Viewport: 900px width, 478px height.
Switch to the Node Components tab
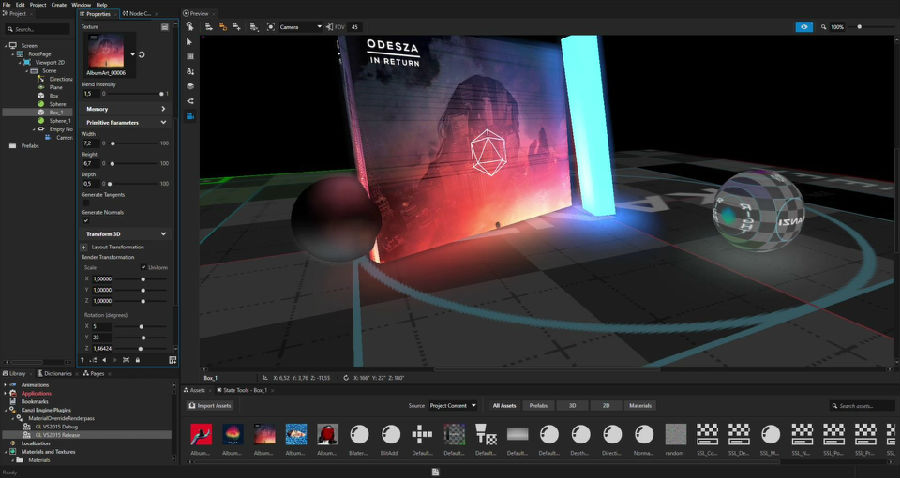[137, 14]
